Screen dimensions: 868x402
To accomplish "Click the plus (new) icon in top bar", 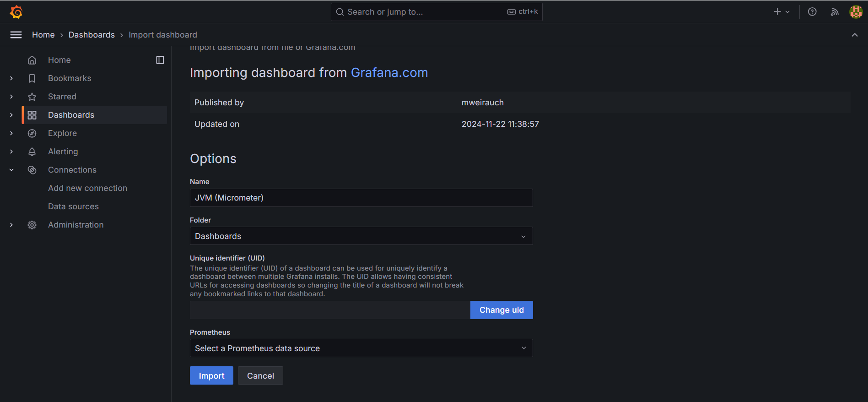I will 777,12.
